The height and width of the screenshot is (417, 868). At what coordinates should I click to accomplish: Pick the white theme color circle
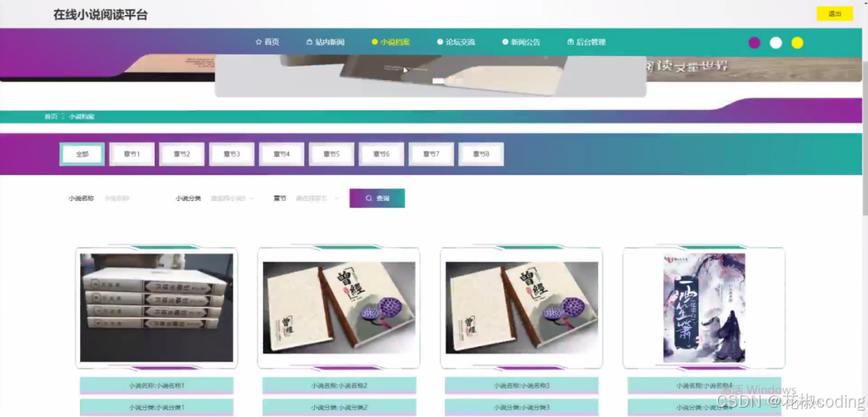coord(775,42)
